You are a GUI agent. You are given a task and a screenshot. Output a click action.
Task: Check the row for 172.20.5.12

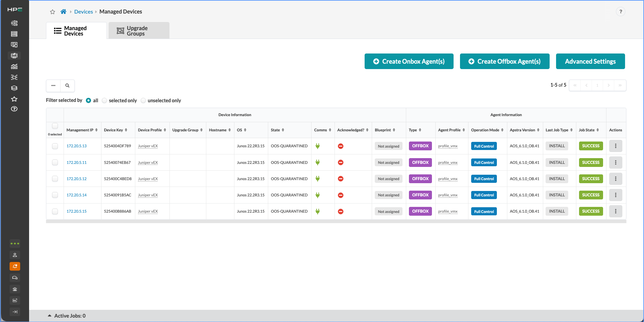click(x=55, y=179)
